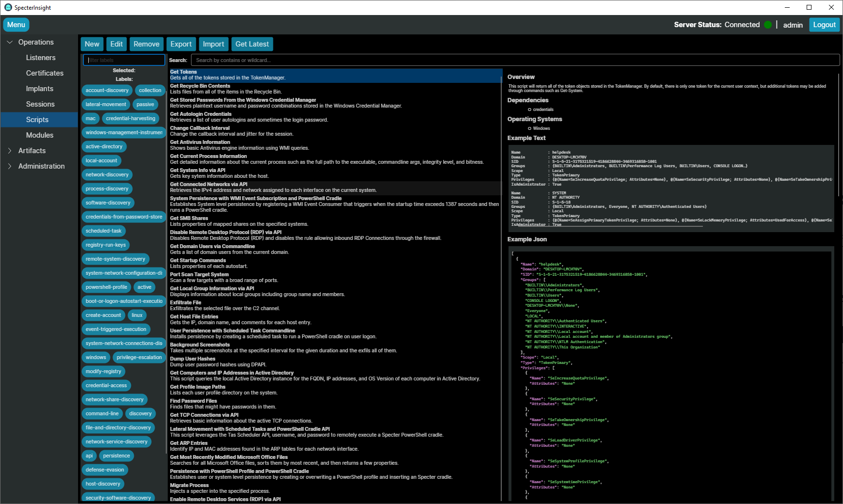Click the green server status indicator
This screenshot has height=504, width=843.
pos(768,25)
